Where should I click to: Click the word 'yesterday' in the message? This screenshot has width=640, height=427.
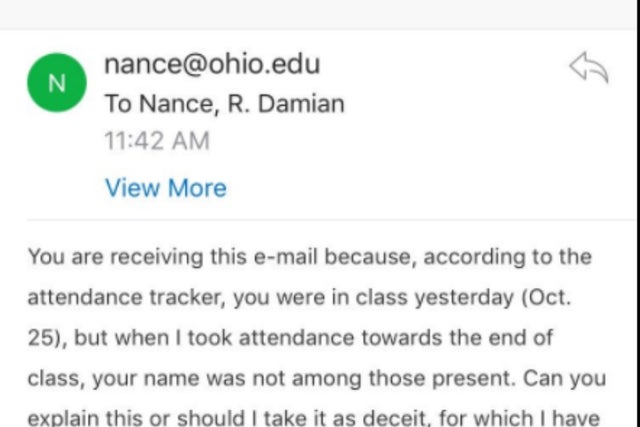pyautogui.click(x=464, y=297)
